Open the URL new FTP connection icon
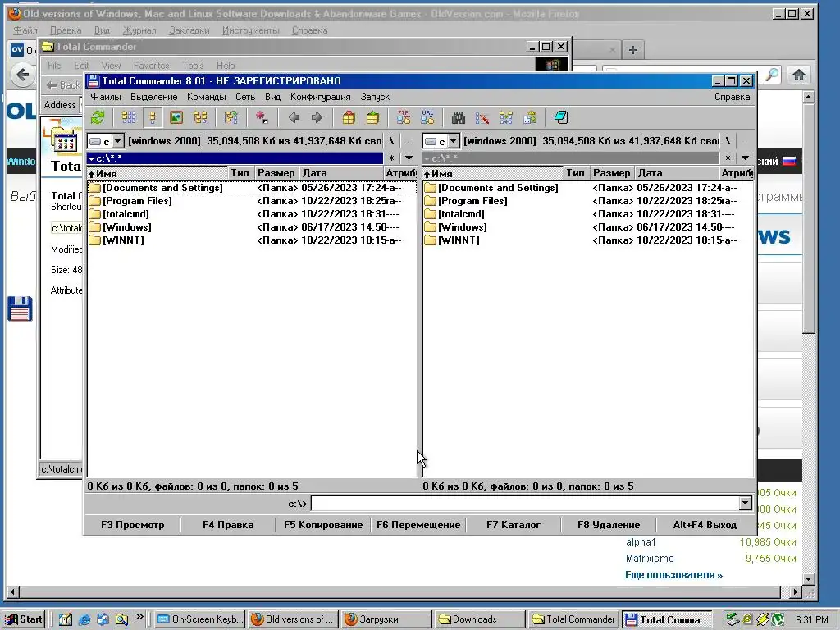The image size is (840, 630). (427, 117)
